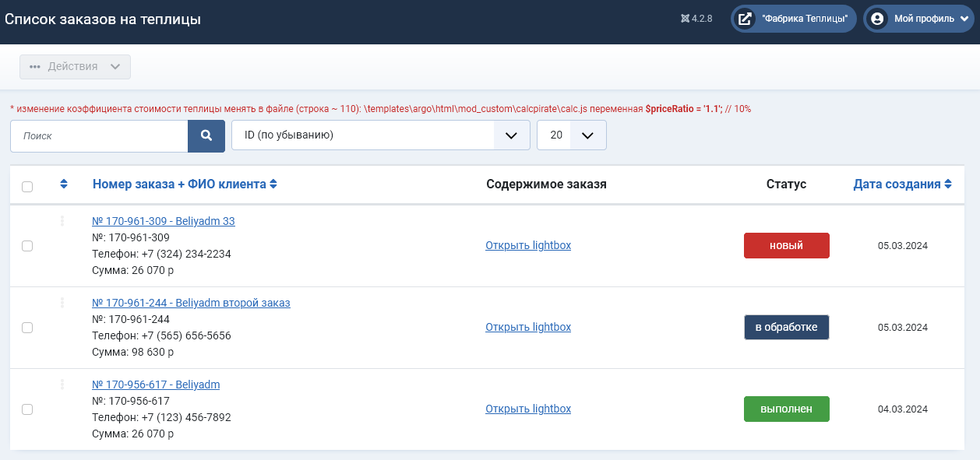
Task: Click the magnifier search button
Action: (206, 135)
